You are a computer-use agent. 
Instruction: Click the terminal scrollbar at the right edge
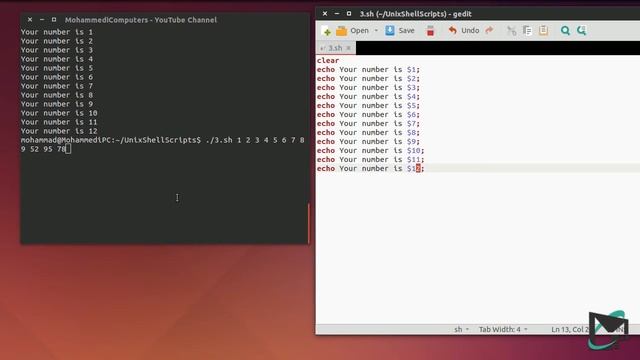tap(309, 223)
